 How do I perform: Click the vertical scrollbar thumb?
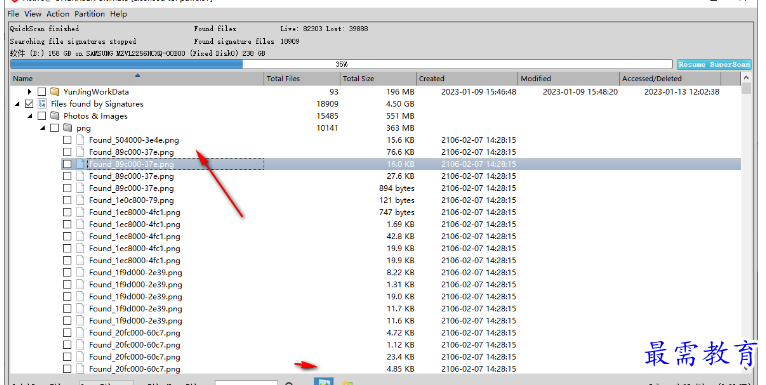(x=746, y=88)
